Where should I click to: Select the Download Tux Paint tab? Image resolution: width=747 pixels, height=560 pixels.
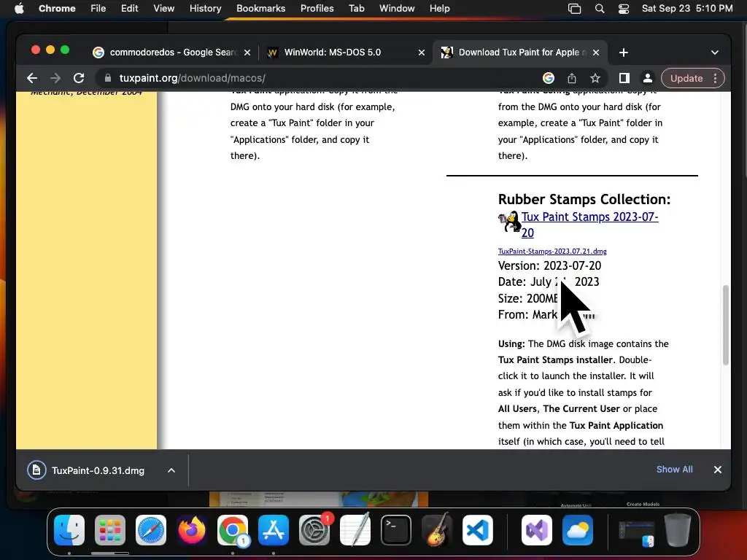(519, 52)
